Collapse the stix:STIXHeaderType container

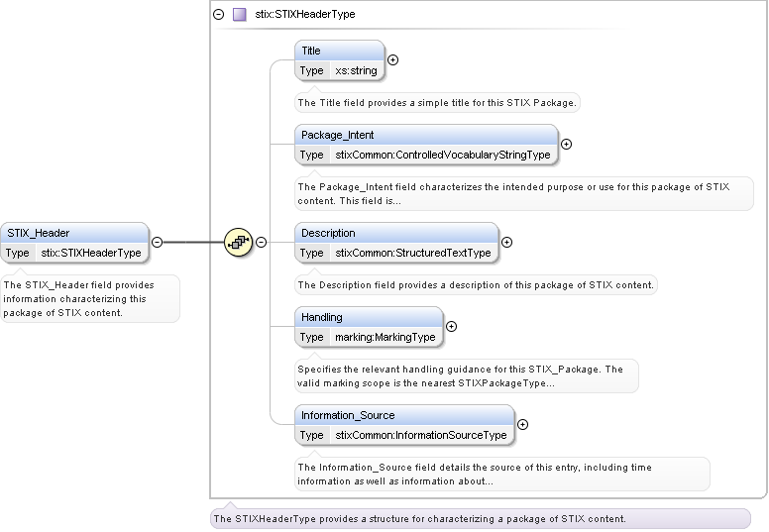click(x=219, y=15)
